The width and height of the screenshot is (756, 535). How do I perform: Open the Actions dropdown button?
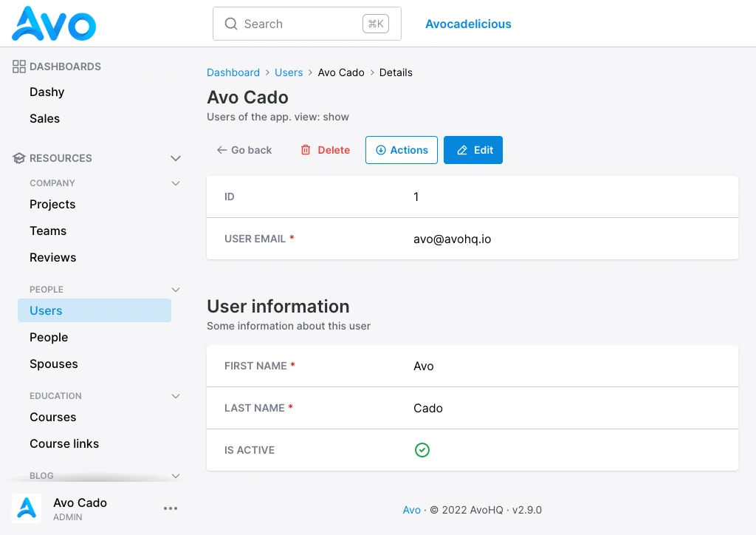402,150
